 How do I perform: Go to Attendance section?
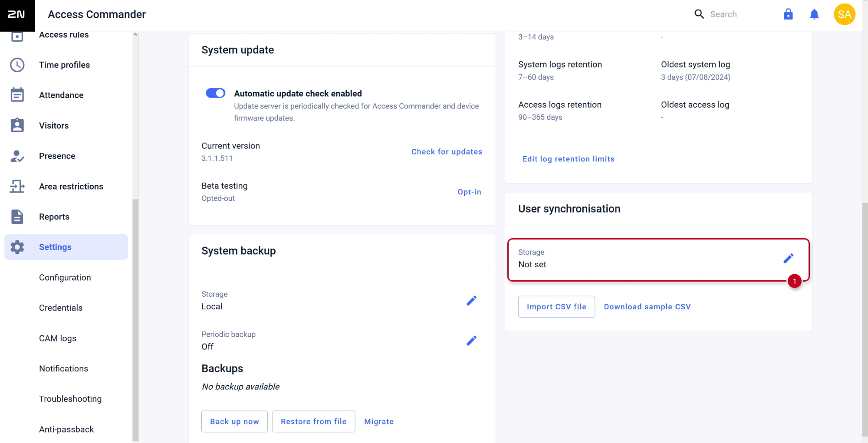tap(61, 95)
